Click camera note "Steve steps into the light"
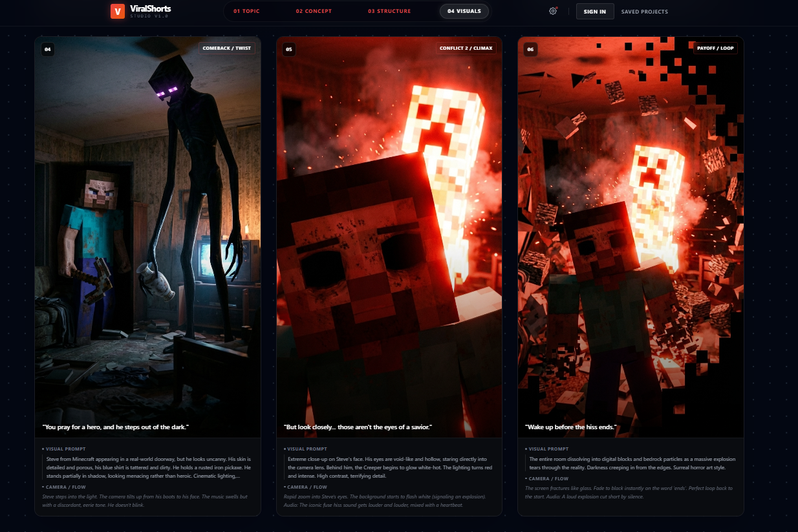 146,500
